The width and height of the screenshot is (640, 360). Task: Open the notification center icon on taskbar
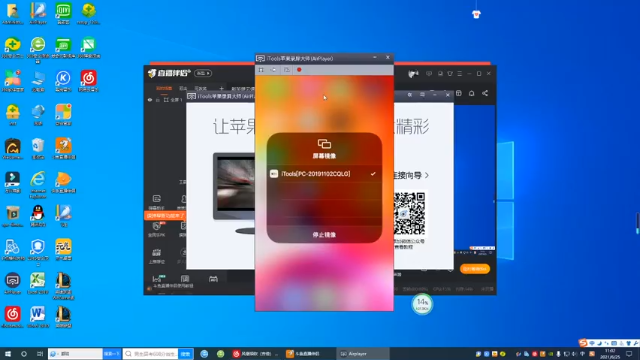629,354
